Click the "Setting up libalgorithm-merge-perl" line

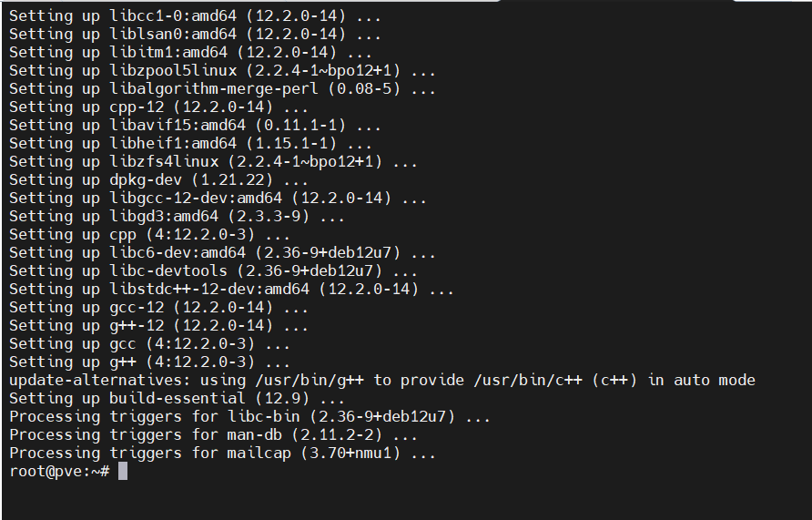tap(223, 88)
